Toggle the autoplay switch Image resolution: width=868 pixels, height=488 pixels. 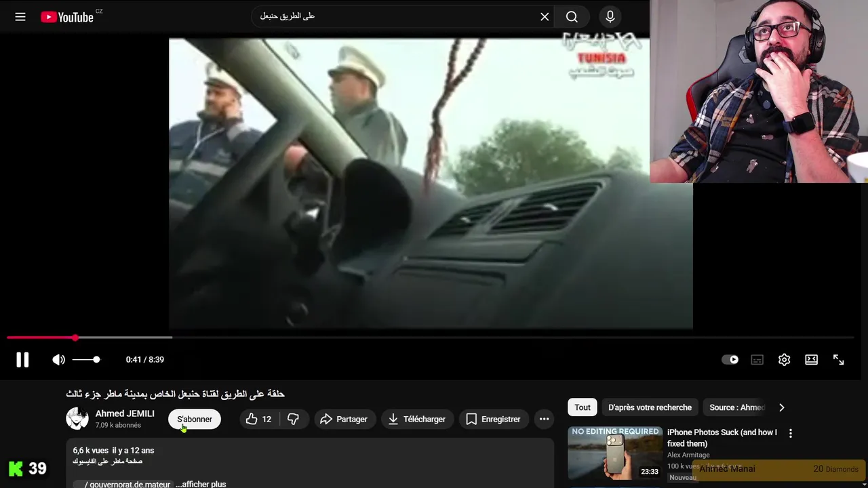[x=730, y=360]
